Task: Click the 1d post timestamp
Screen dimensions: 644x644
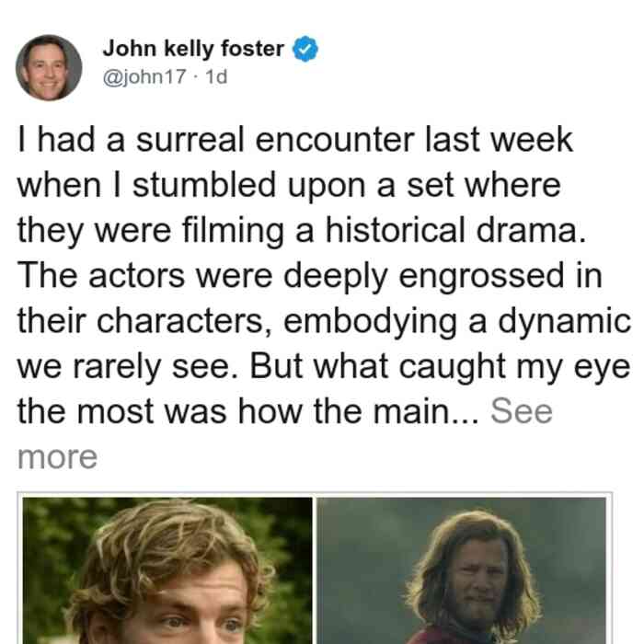Action: point(216,76)
